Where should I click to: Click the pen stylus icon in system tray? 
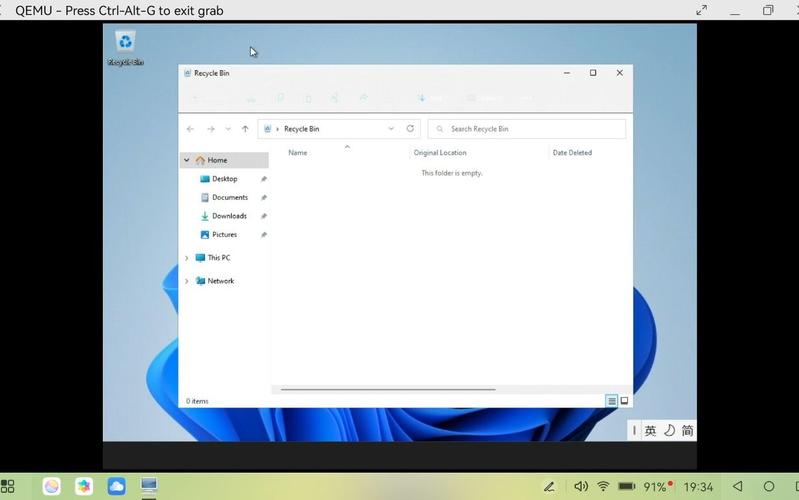549,487
